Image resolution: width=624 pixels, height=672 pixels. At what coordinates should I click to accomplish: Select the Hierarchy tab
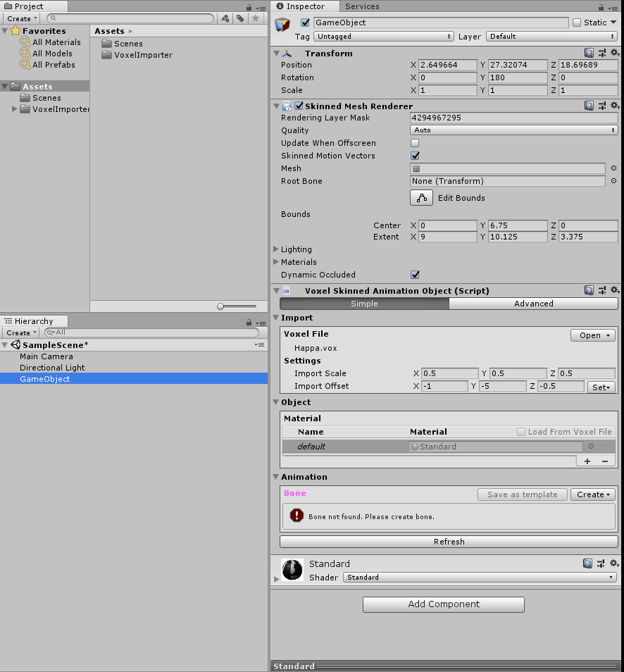[34, 321]
